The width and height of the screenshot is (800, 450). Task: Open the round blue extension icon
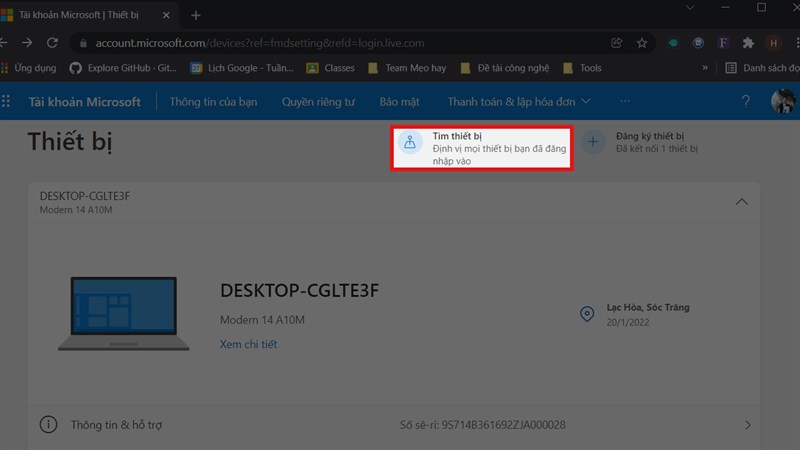[698, 43]
